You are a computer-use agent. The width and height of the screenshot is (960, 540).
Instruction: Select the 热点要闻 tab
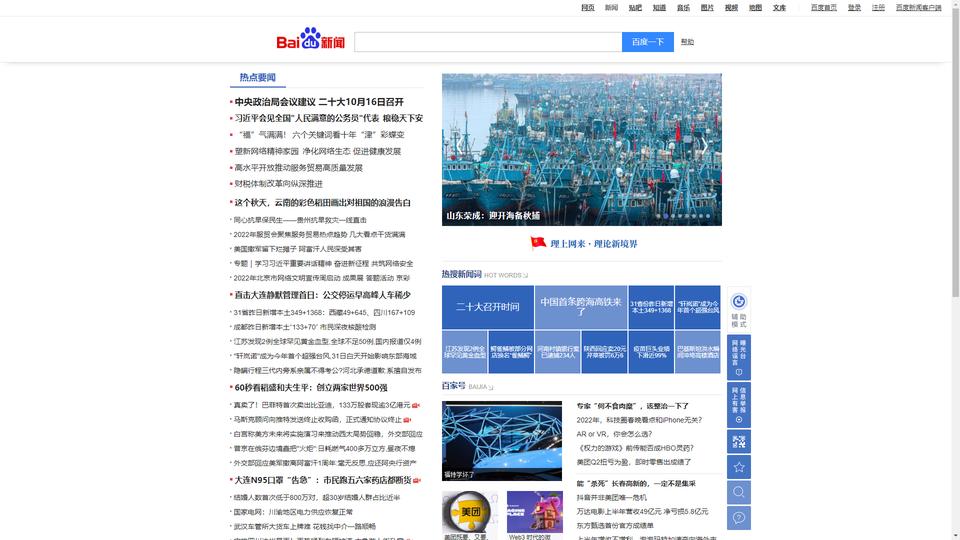point(258,78)
